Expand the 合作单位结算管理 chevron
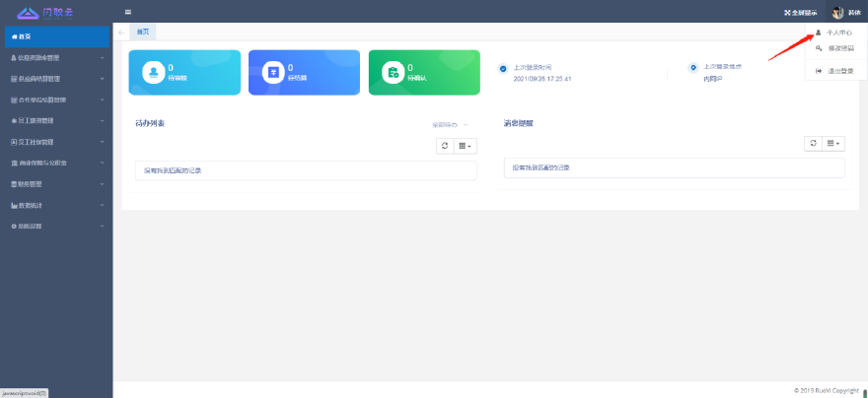Viewport: 868px width, 398px height. pyautogui.click(x=102, y=100)
